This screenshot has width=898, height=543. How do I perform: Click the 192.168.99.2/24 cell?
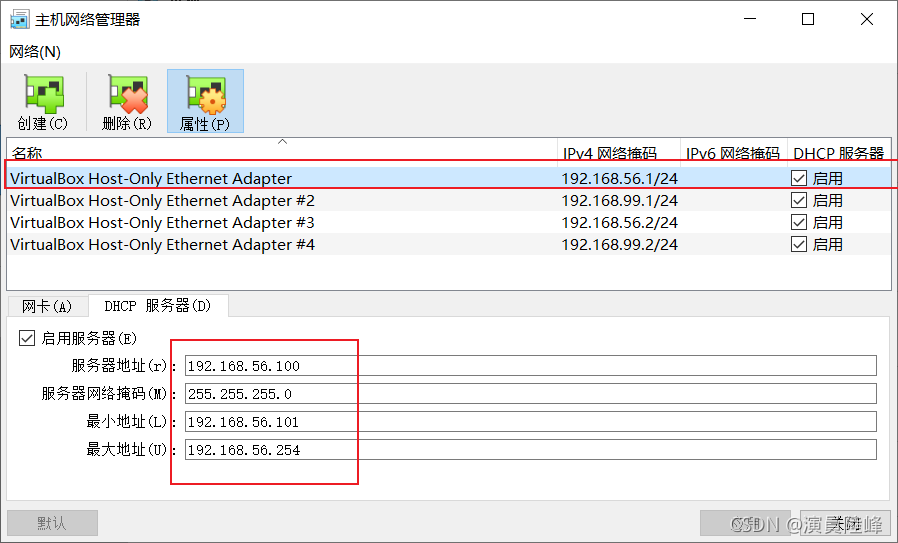click(620, 245)
